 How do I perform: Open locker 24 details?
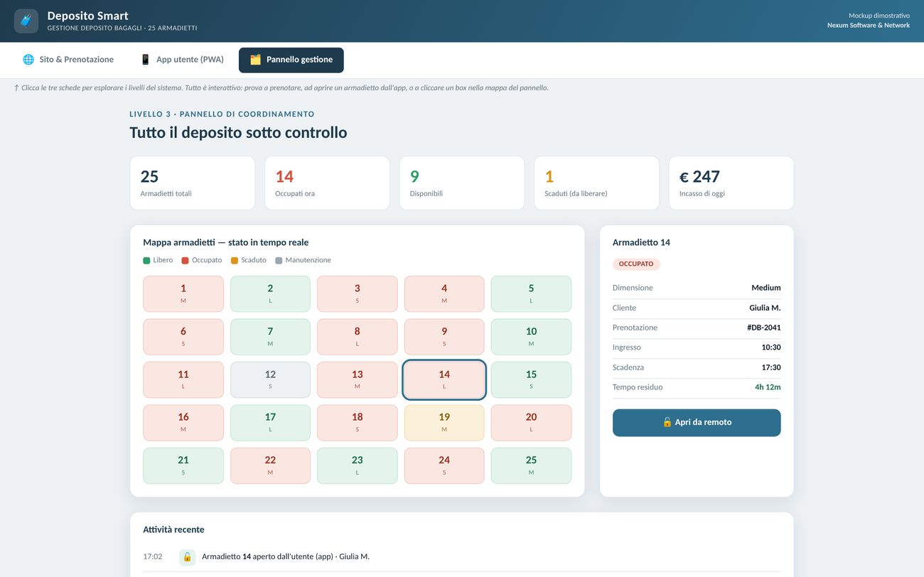click(x=444, y=465)
